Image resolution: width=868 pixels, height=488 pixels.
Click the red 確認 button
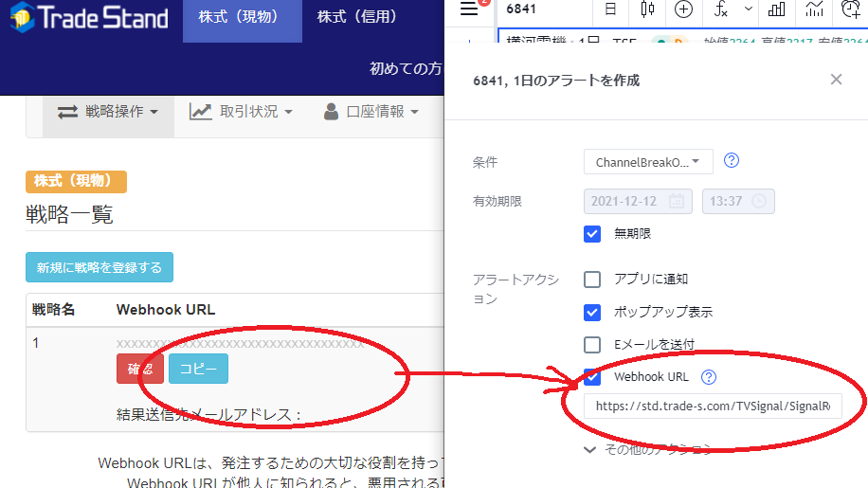point(140,369)
